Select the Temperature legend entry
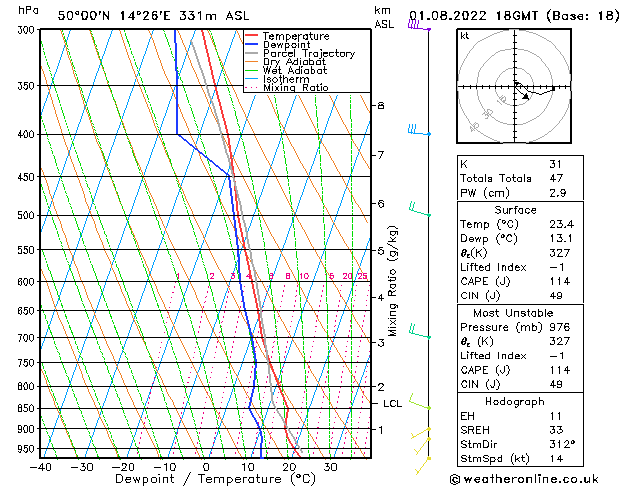This screenshot has height=486, width=629. point(293,36)
